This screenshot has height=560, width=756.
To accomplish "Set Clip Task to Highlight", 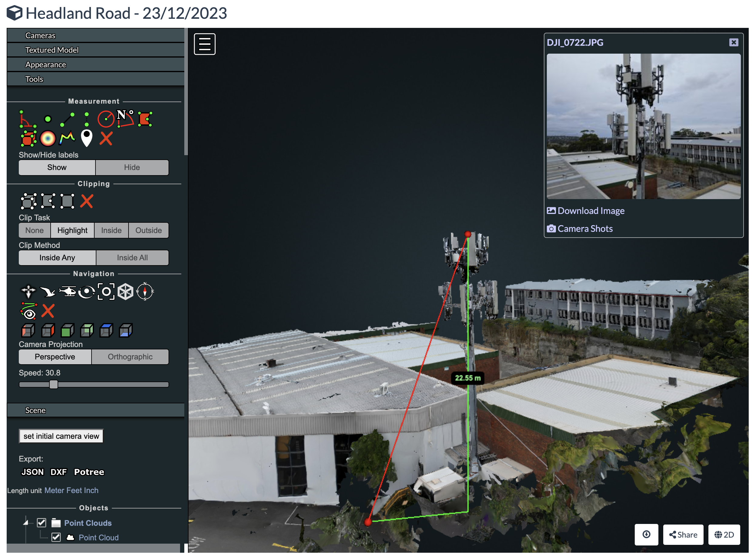I will 72,231.
